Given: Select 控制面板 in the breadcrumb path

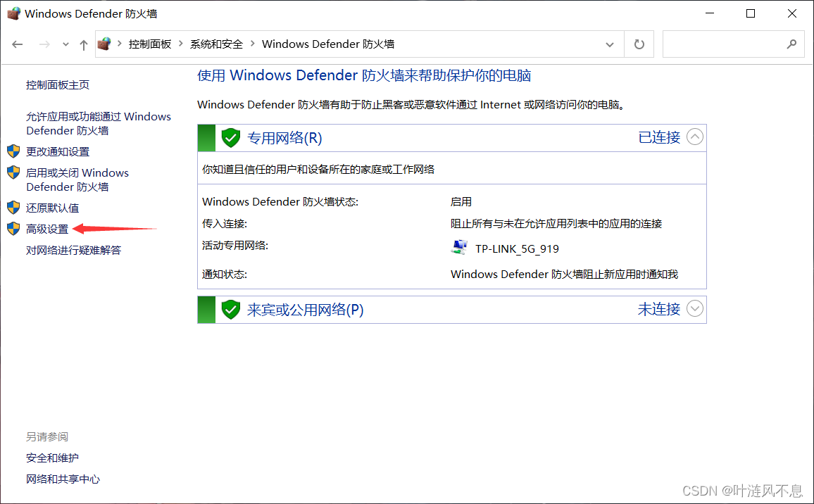Looking at the screenshot, I should pyautogui.click(x=150, y=44).
